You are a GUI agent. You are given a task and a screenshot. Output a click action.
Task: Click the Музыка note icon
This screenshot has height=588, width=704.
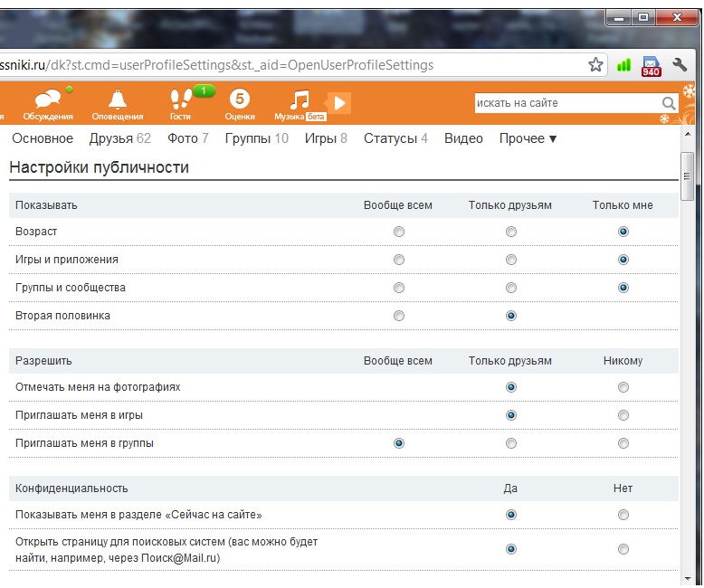click(300, 100)
